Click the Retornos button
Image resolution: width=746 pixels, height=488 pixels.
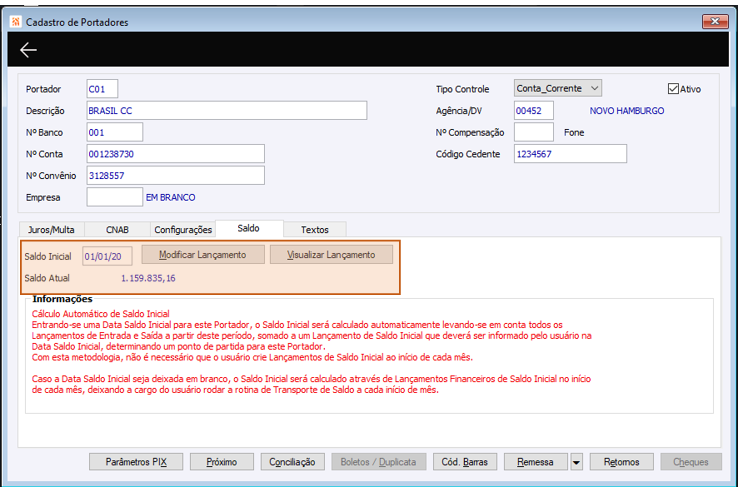(x=621, y=462)
